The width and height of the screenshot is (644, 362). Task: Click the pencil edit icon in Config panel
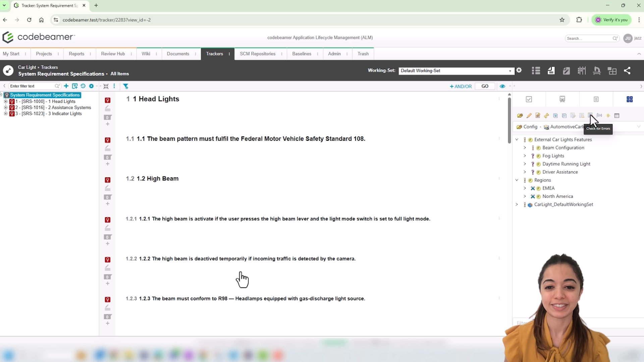(529, 116)
